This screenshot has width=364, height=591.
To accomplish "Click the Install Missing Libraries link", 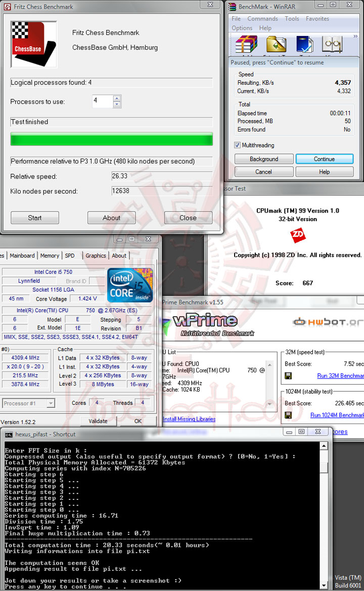I will (x=189, y=419).
